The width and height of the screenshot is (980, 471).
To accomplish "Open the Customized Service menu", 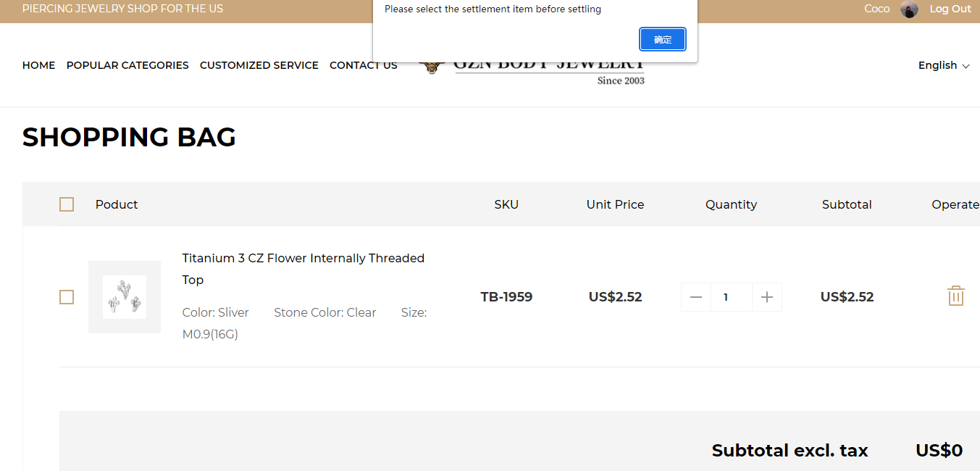I will [259, 65].
